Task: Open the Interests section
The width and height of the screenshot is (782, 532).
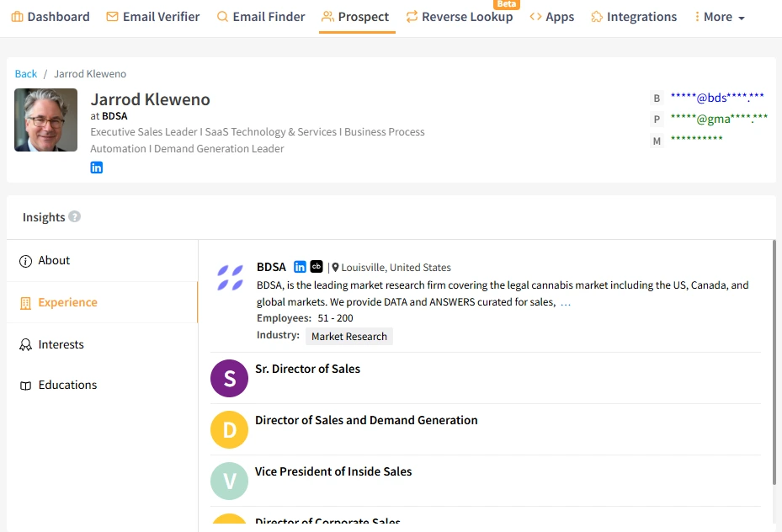Action: [x=102, y=344]
